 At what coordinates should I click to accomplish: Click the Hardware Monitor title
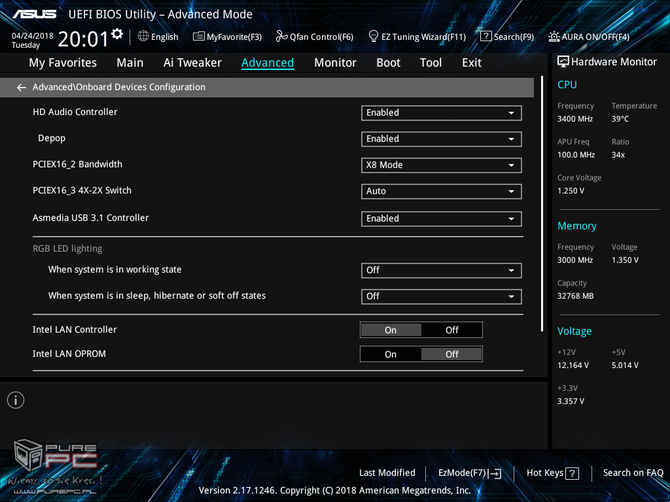click(614, 62)
